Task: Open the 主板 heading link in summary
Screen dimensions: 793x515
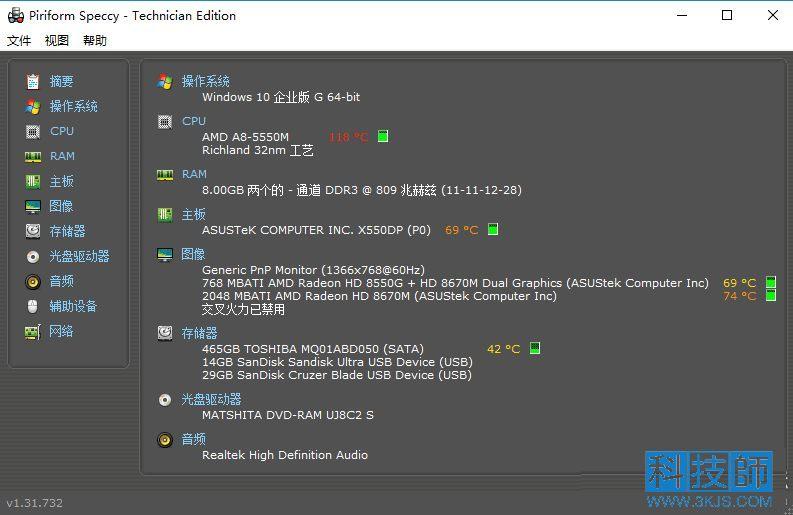Action: coord(194,214)
